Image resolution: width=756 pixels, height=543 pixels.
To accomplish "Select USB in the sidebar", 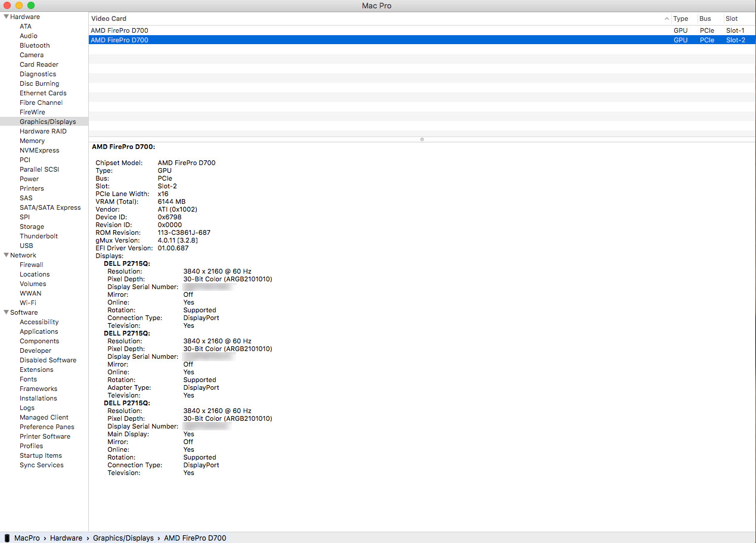I will coord(26,246).
